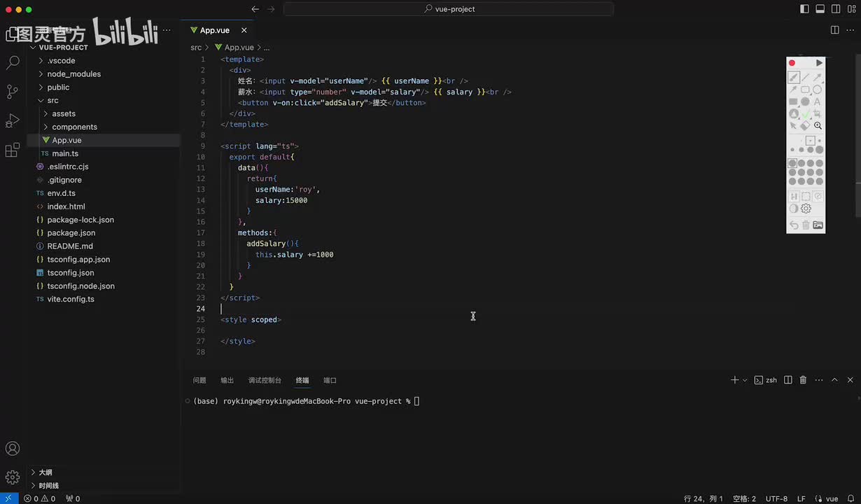
Task: Kill the terminal with trash icon
Action: [803, 380]
